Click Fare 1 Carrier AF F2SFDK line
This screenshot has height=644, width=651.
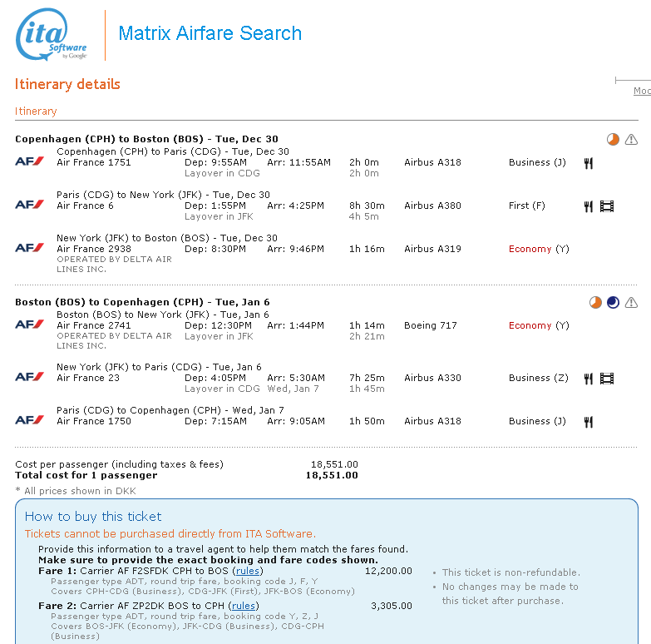click(x=150, y=571)
